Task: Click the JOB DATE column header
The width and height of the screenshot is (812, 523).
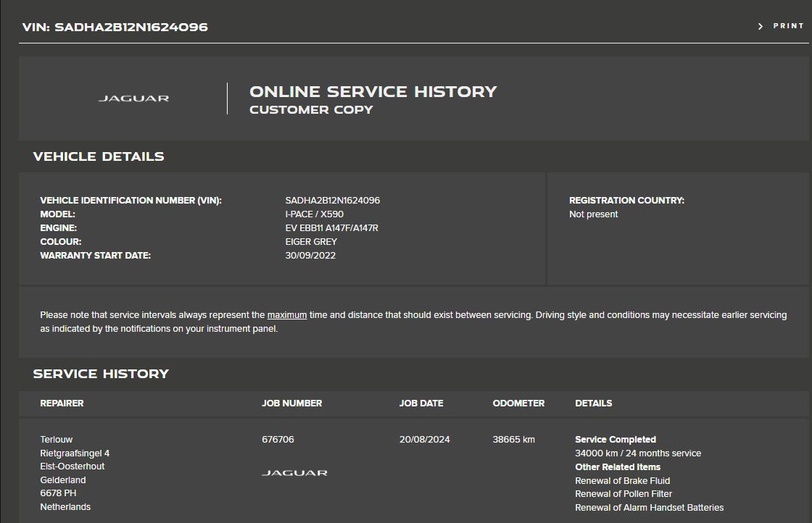Action: click(421, 403)
